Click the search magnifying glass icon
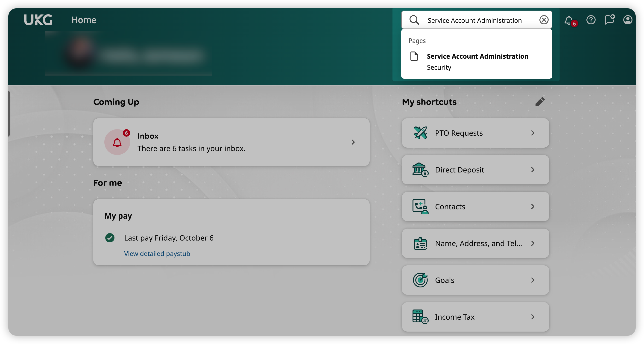 pos(414,20)
